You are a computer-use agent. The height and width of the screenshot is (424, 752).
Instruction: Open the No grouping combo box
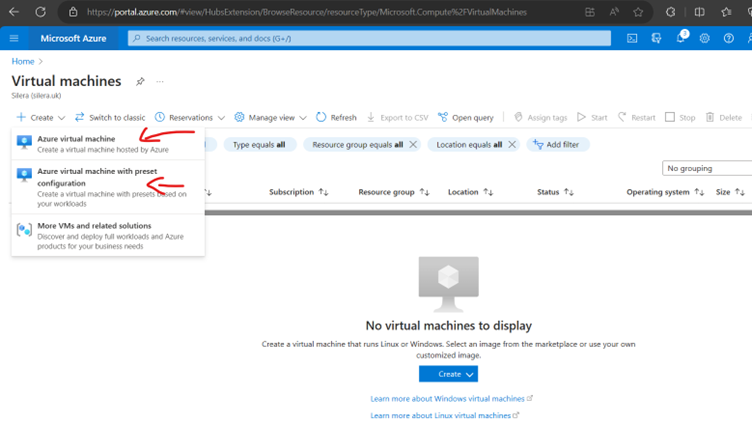click(706, 168)
